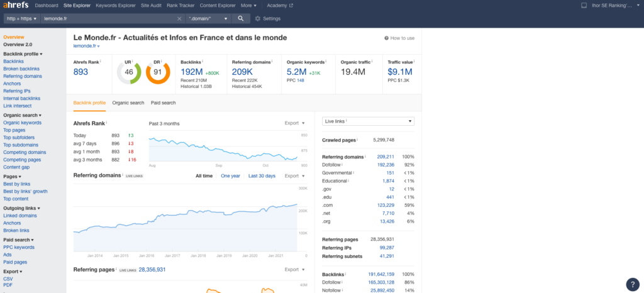The width and height of the screenshot is (644, 293).
Task: Open Referring IPs in sidebar
Action: pos(17,91)
